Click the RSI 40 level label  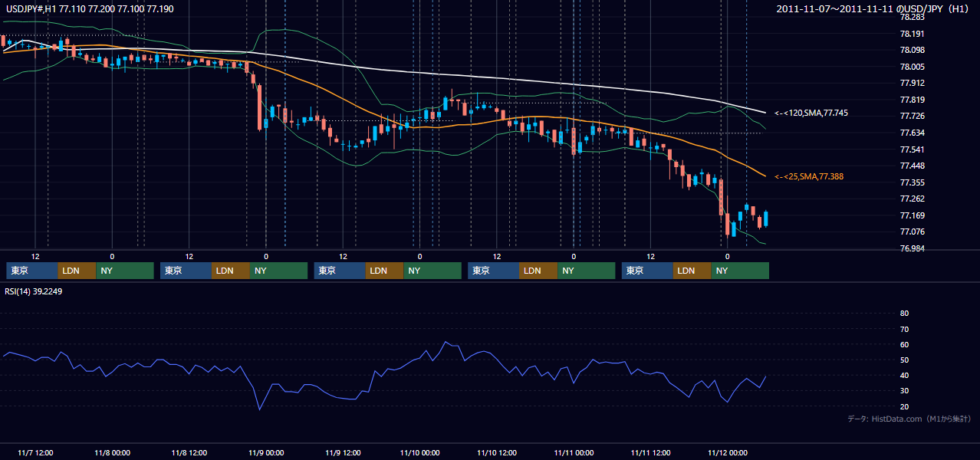pyautogui.click(x=904, y=375)
